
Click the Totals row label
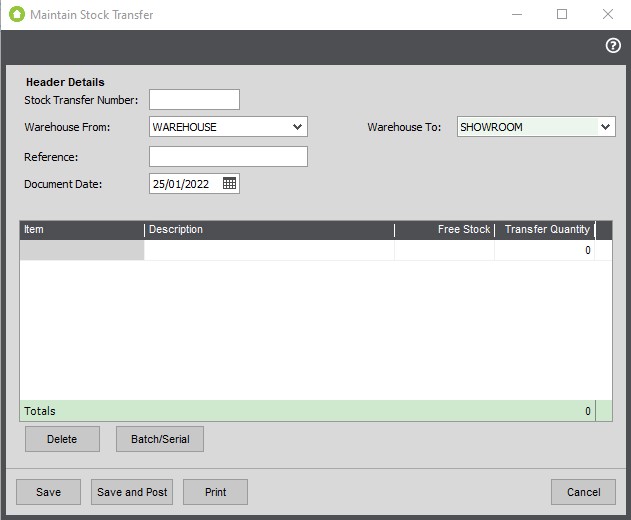pos(40,411)
